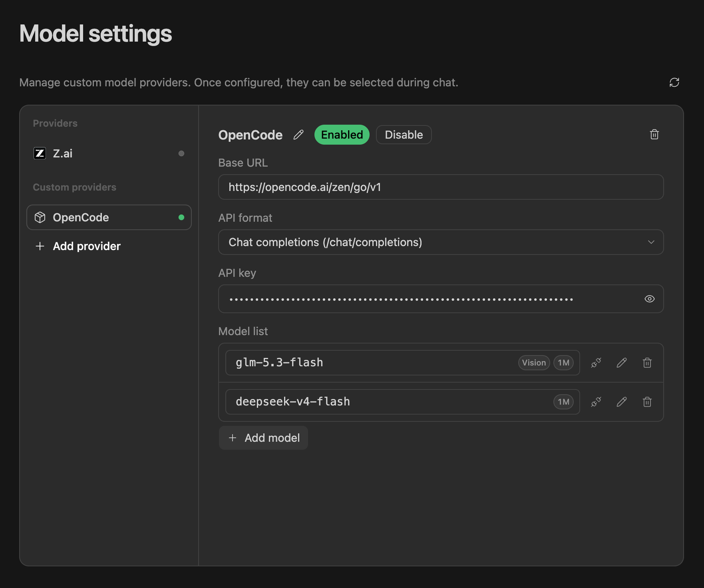This screenshot has width=704, height=588.
Task: Click the Custom providers section label
Action: click(74, 187)
